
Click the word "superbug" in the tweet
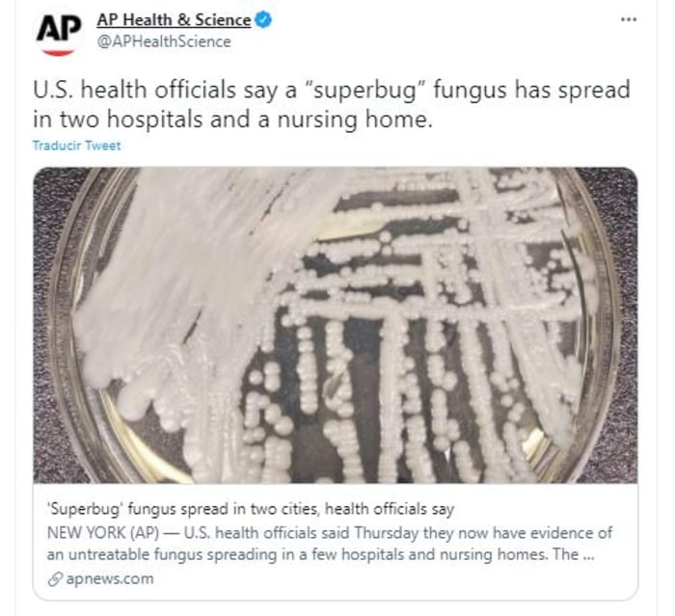tap(364, 91)
